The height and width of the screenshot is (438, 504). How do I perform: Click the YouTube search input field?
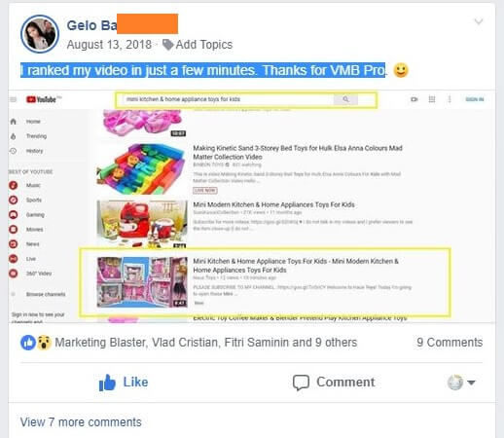tap(228, 99)
